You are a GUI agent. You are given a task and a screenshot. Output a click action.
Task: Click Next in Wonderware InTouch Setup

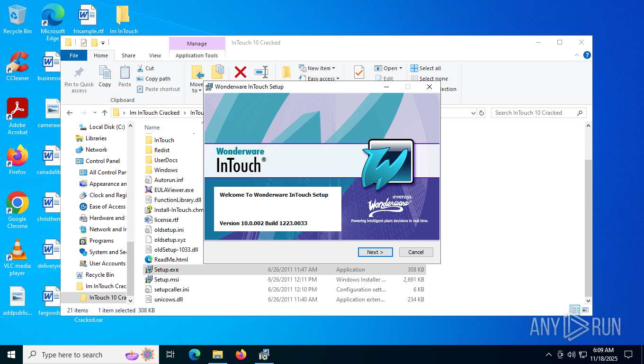tap(375, 252)
